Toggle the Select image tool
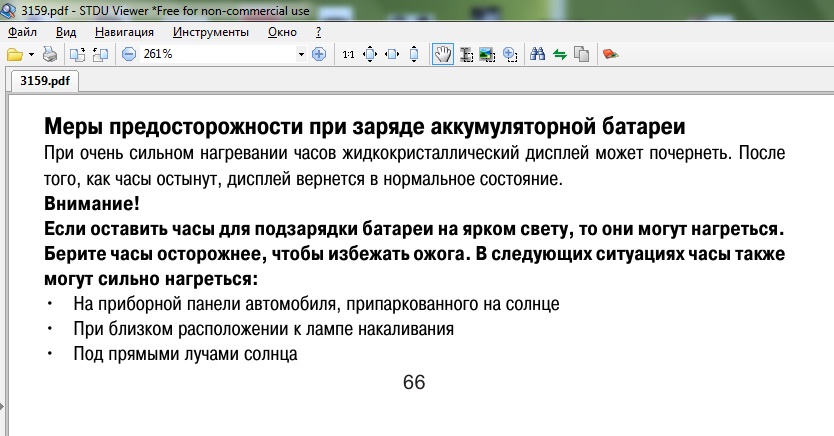834x436 pixels. click(x=487, y=54)
